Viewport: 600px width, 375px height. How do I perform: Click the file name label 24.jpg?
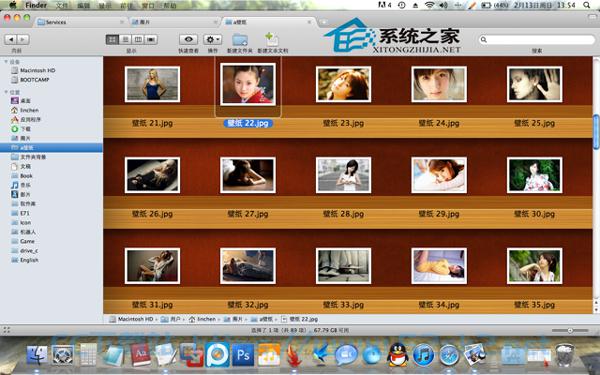click(x=439, y=123)
